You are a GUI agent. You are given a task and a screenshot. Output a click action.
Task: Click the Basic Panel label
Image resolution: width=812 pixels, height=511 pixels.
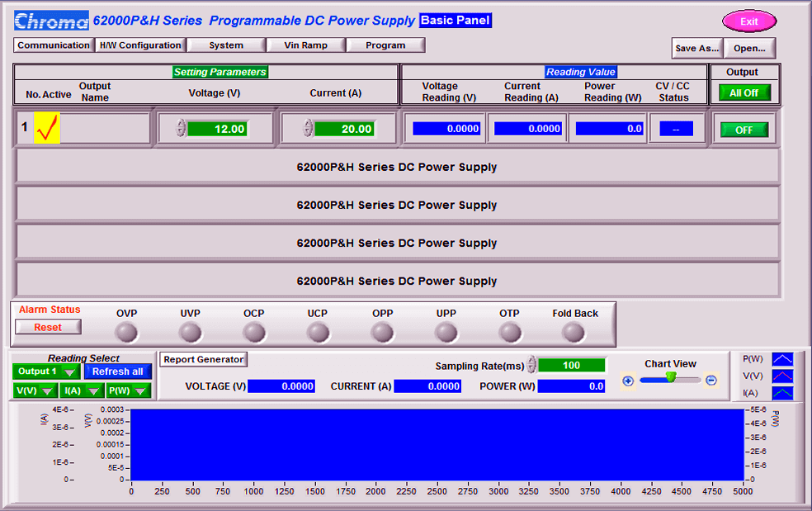pyautogui.click(x=456, y=20)
